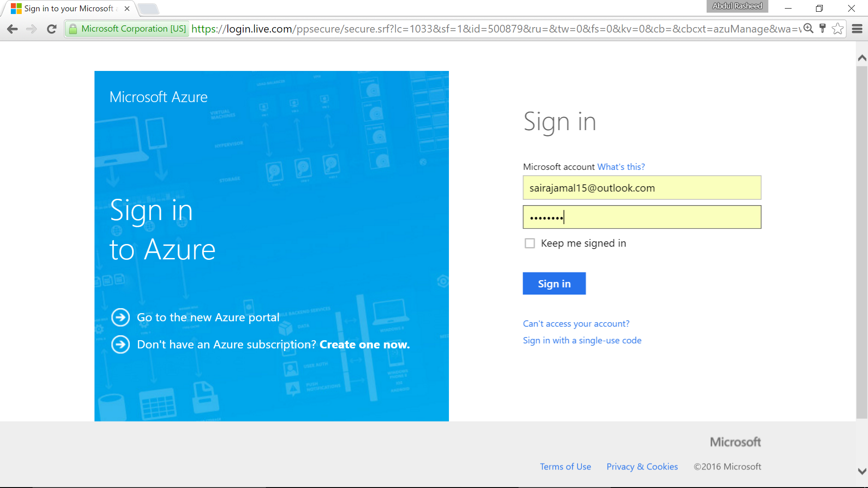This screenshot has height=488, width=868.
Task: Close the Sign in to your Microsoft tab
Action: click(127, 9)
